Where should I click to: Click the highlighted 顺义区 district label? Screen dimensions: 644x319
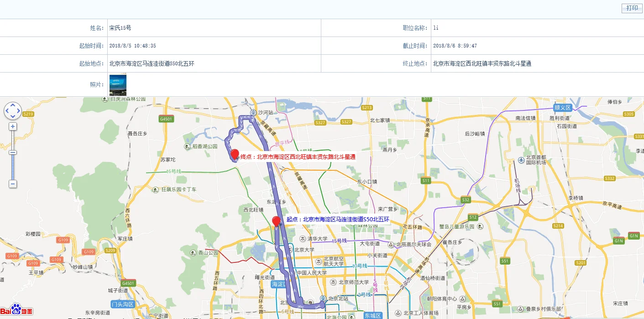(x=563, y=109)
